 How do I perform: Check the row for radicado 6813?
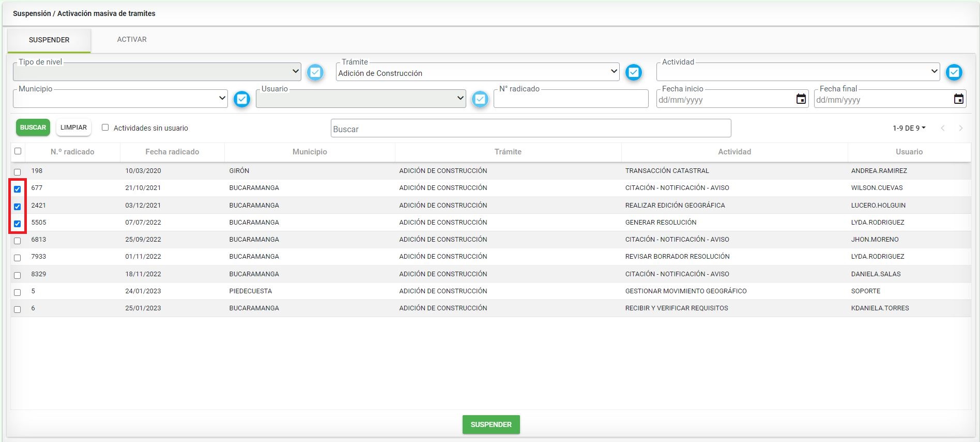click(x=18, y=241)
